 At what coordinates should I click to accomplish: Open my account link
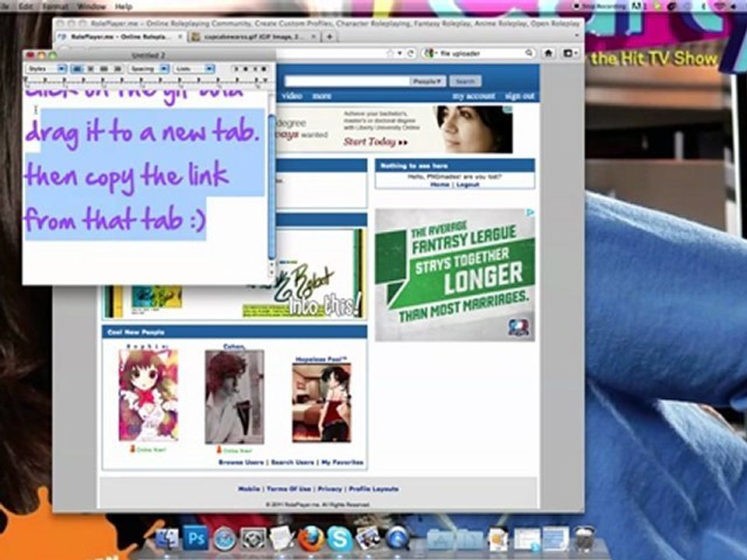click(x=474, y=96)
